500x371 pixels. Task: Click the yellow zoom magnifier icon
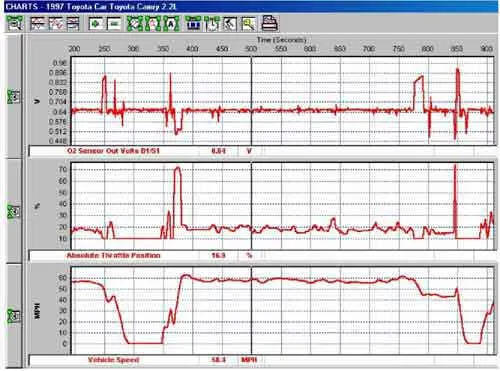[248, 24]
